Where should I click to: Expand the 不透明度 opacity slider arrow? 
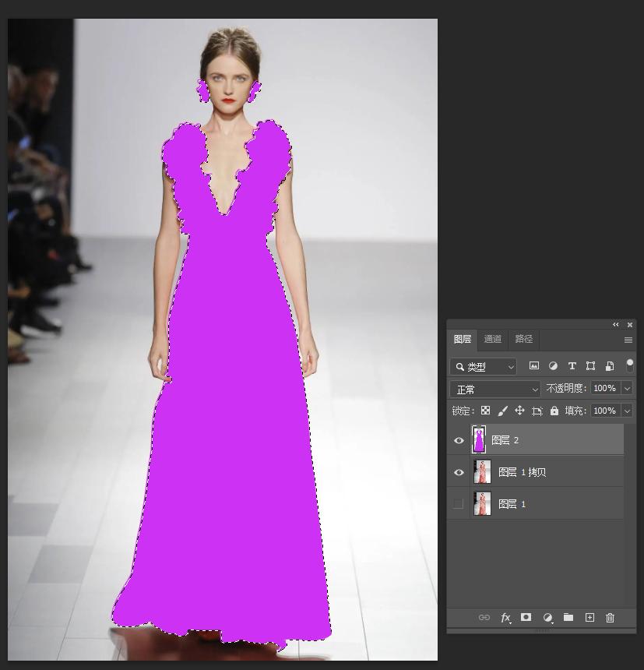(x=627, y=388)
